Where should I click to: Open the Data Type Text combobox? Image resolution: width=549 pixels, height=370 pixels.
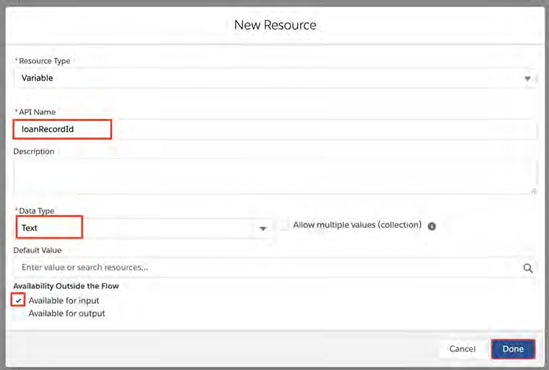click(143, 228)
